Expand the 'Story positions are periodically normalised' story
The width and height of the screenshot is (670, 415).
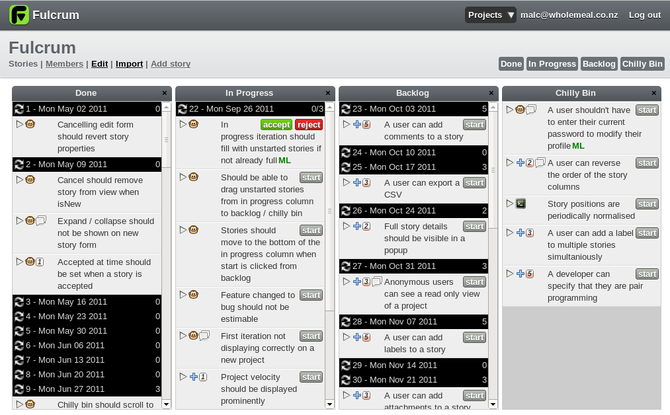click(509, 204)
